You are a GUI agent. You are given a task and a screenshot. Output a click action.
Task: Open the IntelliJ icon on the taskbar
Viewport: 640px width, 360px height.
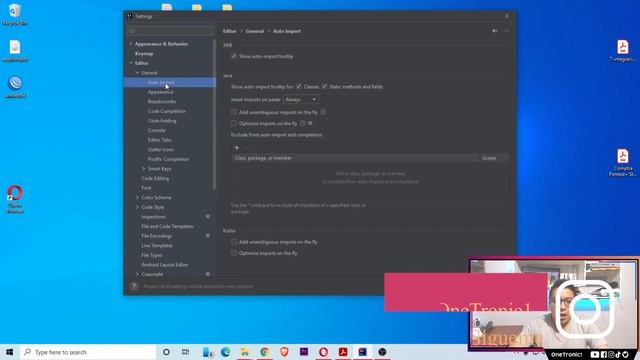(362, 352)
